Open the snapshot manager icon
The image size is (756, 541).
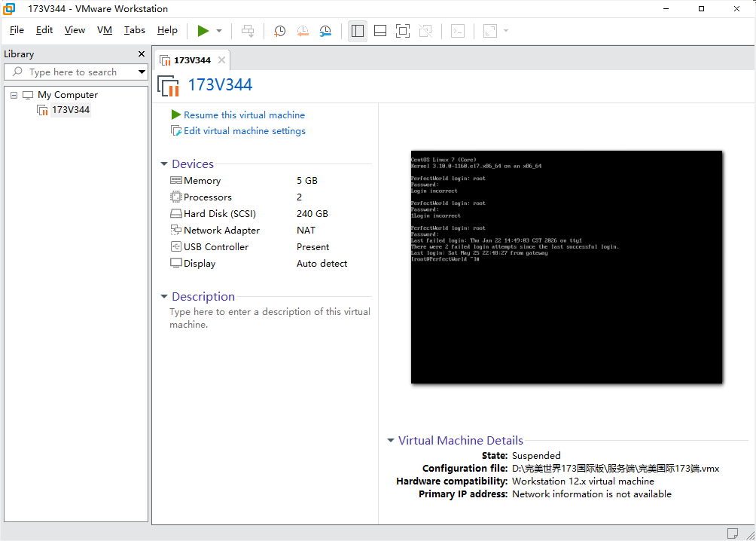(x=325, y=31)
